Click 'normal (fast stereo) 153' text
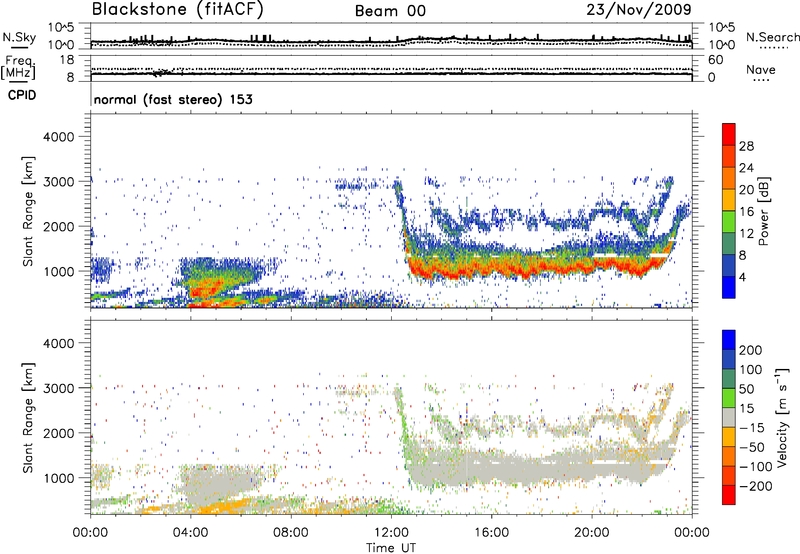Viewport: 800px width, 554px height. pyautogui.click(x=173, y=99)
